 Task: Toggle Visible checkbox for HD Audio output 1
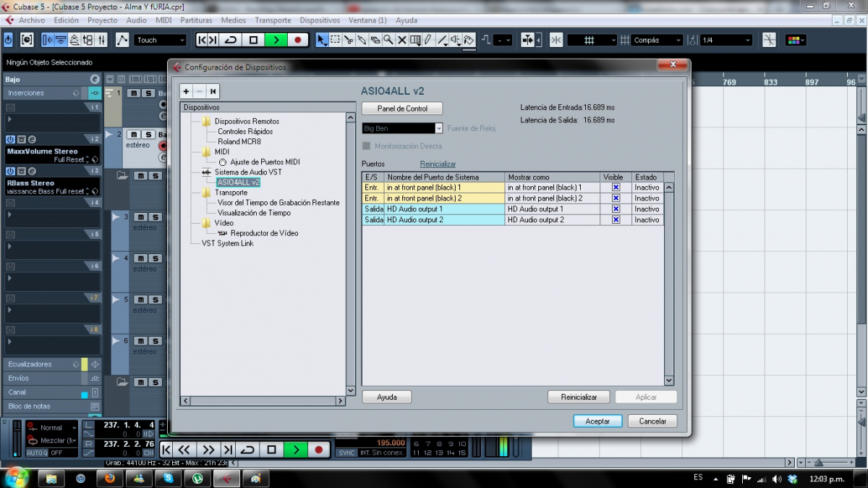pos(616,209)
